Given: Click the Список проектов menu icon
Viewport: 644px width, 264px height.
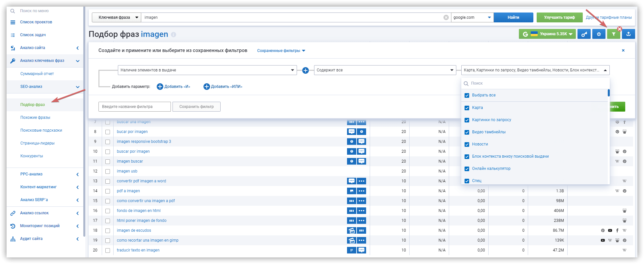Looking at the screenshot, I should coord(13,22).
